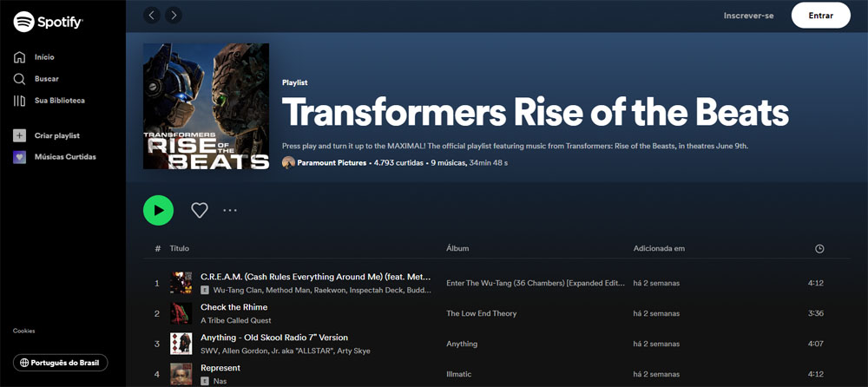Like the playlist with heart icon

click(200, 210)
